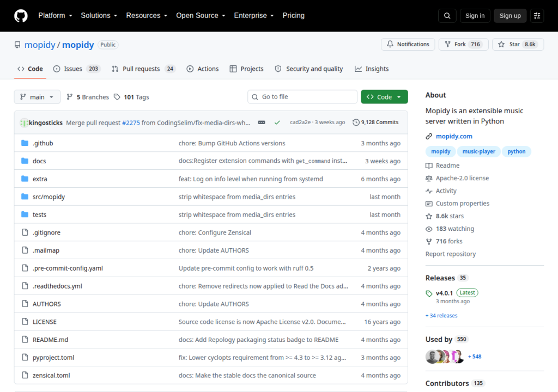Viewport: 558px width, 392px height.
Task: Click the search magnifier icon in header
Action: click(447, 16)
